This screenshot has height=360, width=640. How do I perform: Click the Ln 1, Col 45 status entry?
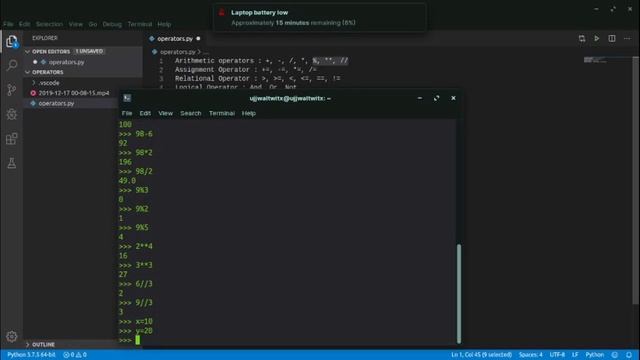coord(481,355)
